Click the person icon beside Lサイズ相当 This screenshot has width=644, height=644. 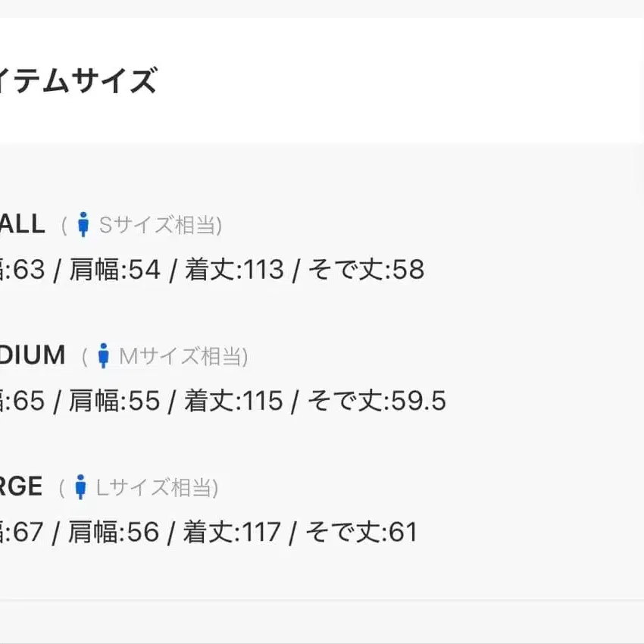click(80, 487)
